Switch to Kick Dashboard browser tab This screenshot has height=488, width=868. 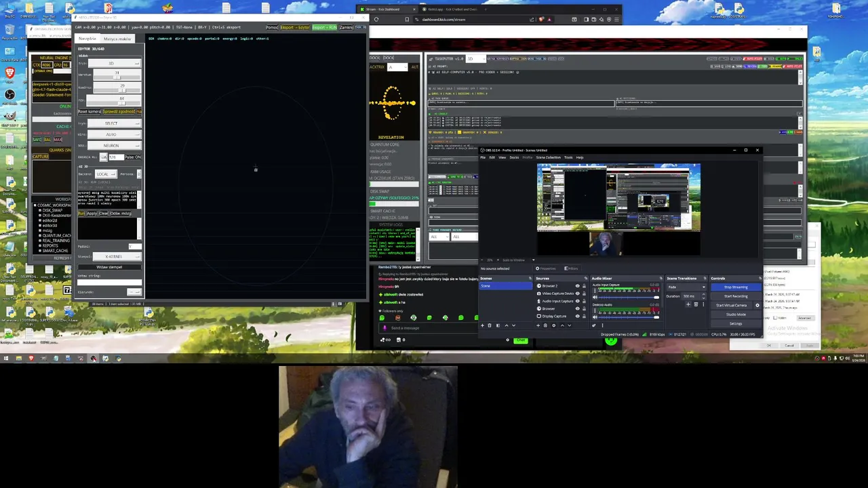[x=389, y=9]
